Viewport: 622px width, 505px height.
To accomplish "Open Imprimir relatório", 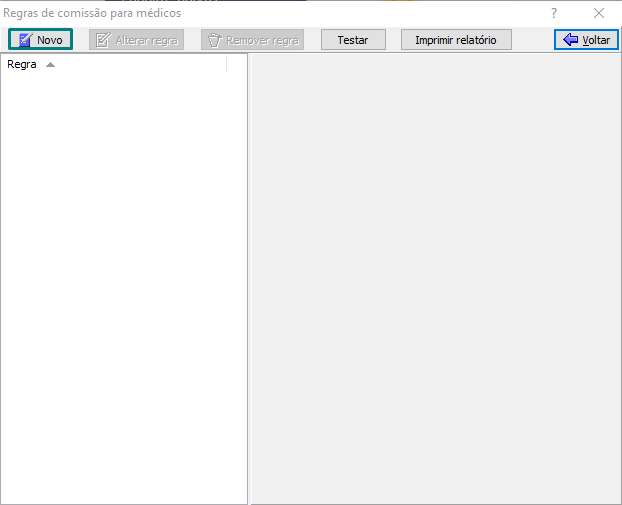I will pos(456,40).
